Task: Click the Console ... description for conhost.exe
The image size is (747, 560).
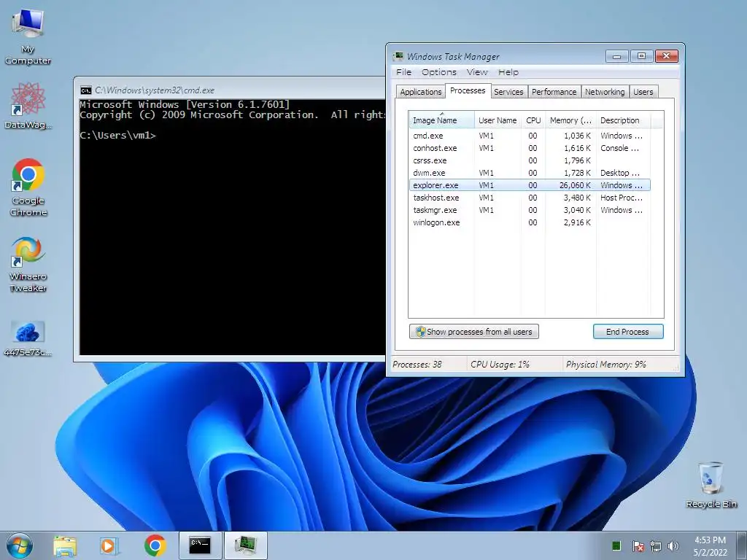Action: [620, 148]
